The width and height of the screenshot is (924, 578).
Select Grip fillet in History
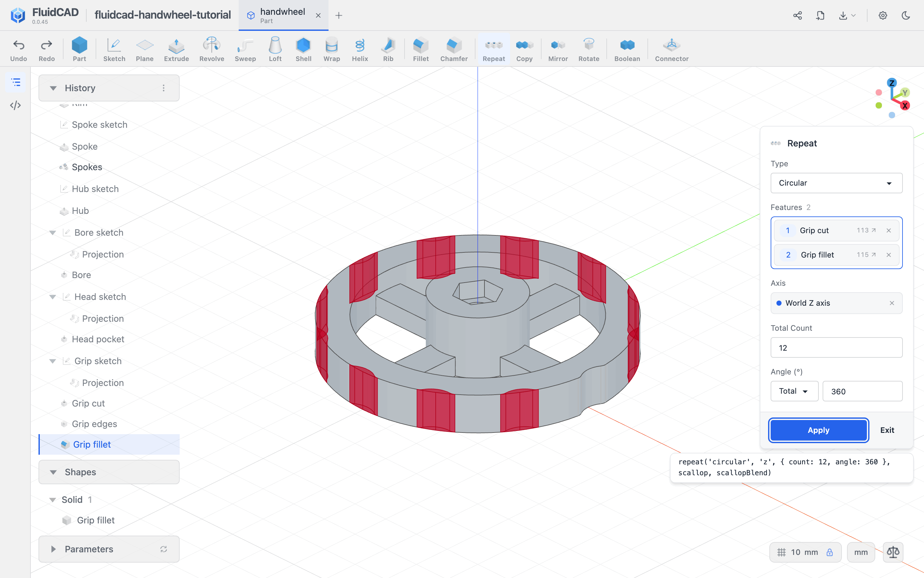[x=109, y=444]
